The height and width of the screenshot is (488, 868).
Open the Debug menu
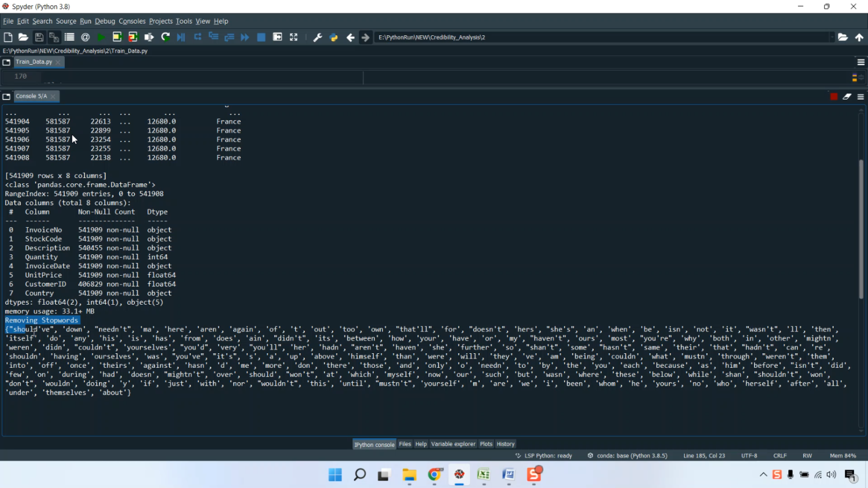pos(105,21)
